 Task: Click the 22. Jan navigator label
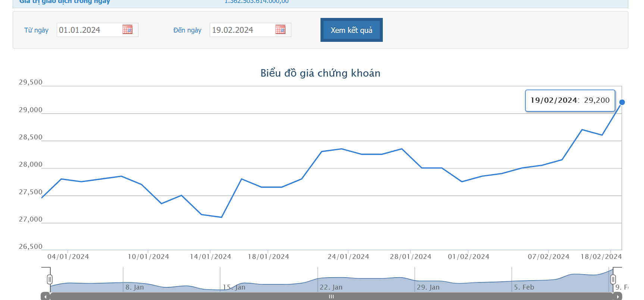[x=331, y=287]
